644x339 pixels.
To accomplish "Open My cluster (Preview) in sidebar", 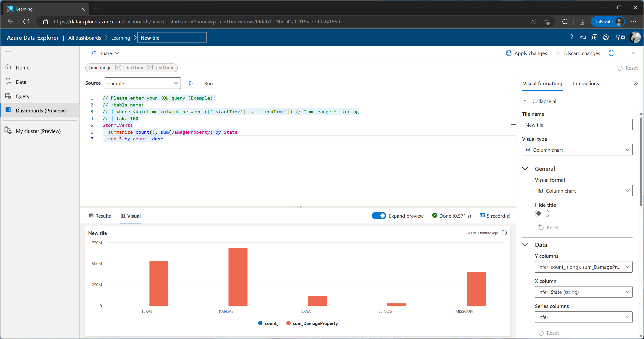I will click(40, 131).
